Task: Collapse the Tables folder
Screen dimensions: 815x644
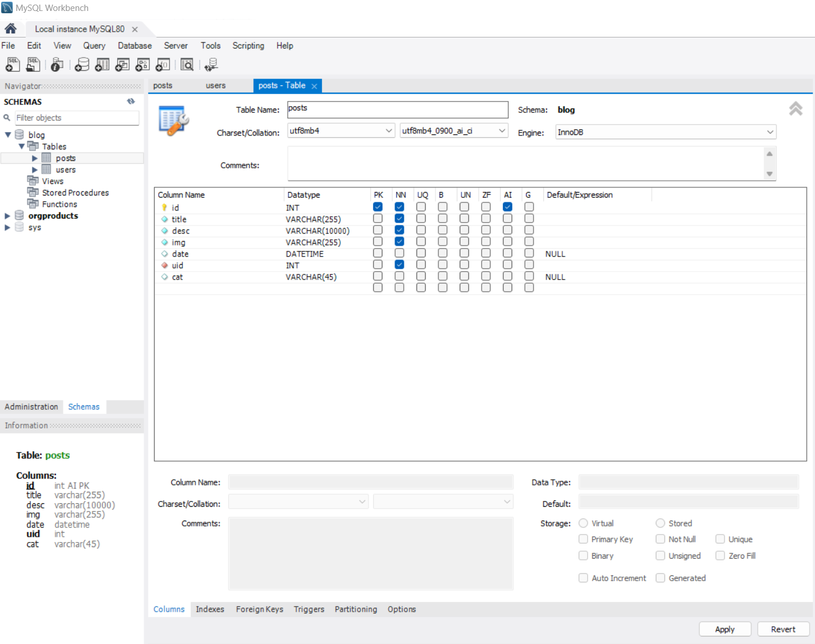Action: coord(21,146)
